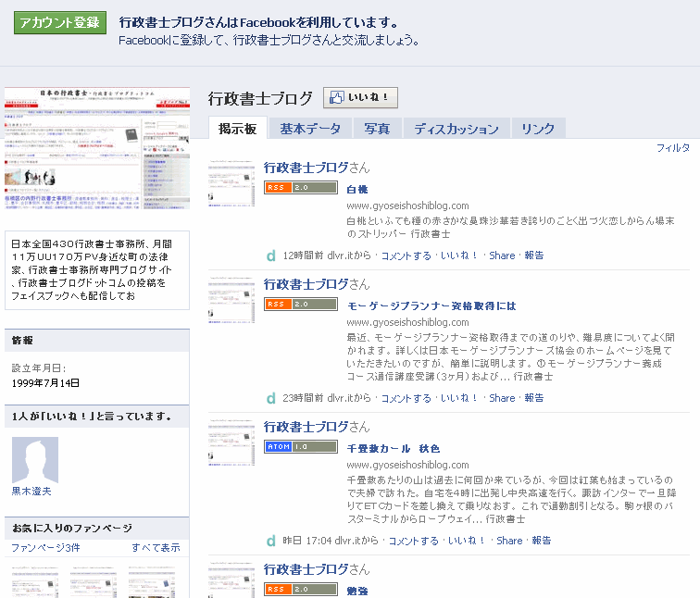
Task: Click the thumbnail beside 千畳敷カール post
Action: pos(231,442)
